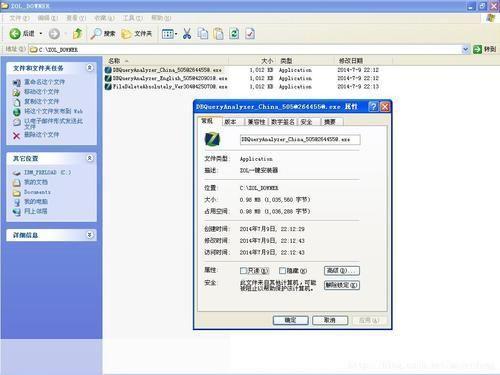
Task: Enable the 只读 read-only checkbox
Action: tap(243, 270)
